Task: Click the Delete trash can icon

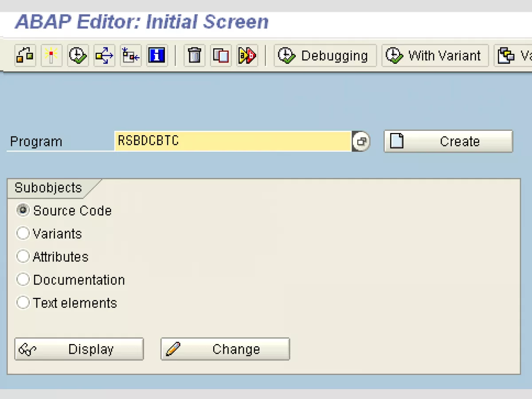Action: tap(194, 55)
